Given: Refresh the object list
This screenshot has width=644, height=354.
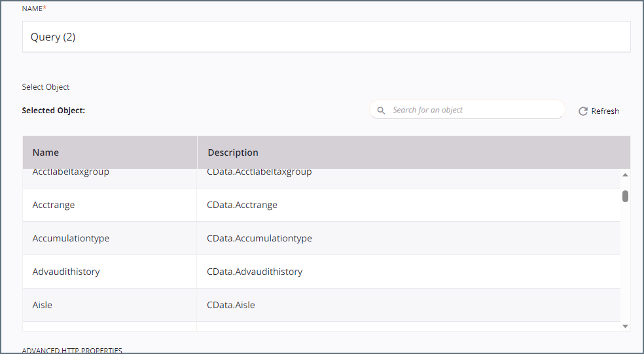Looking at the screenshot, I should [x=598, y=111].
